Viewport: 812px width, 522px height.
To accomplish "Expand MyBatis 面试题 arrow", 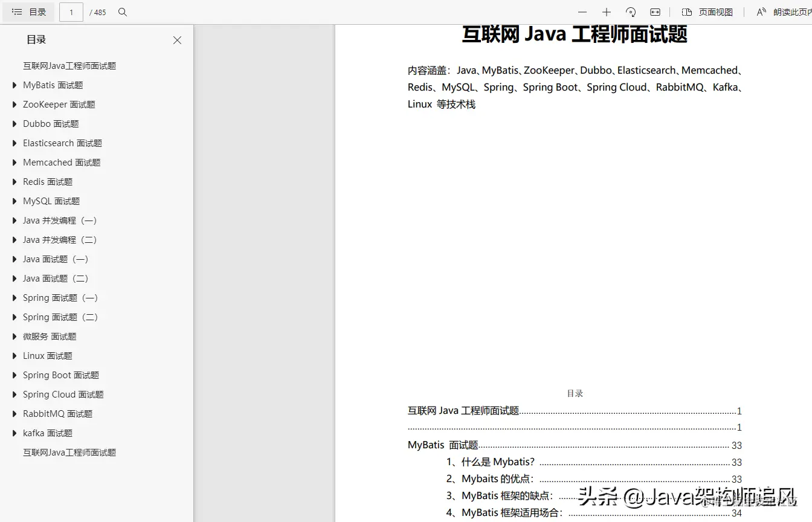I will (x=14, y=85).
